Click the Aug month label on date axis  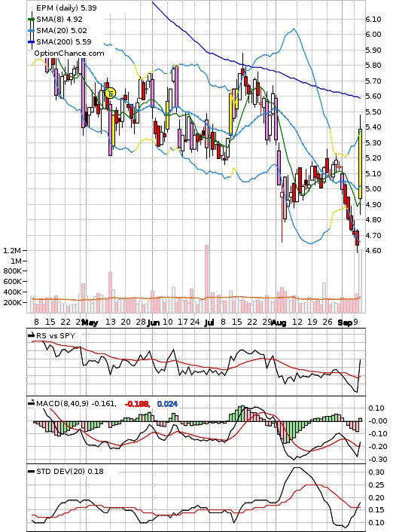tap(279, 323)
